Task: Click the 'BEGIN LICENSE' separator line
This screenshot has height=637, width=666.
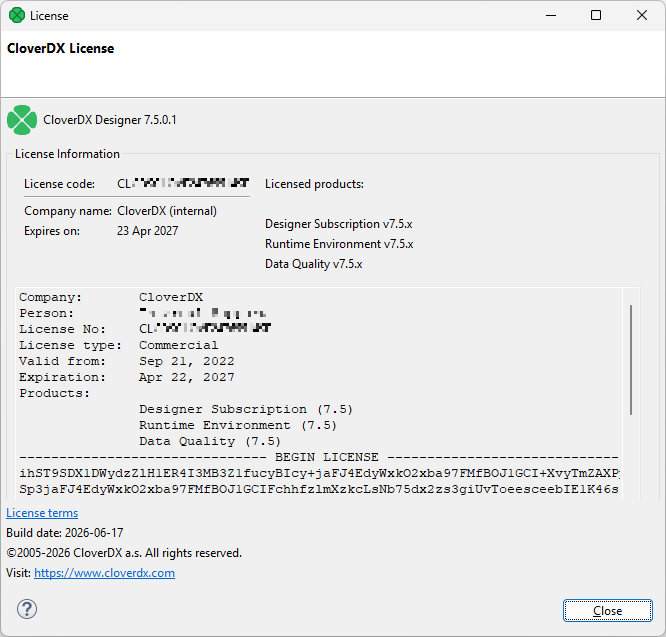Action: coord(319,457)
